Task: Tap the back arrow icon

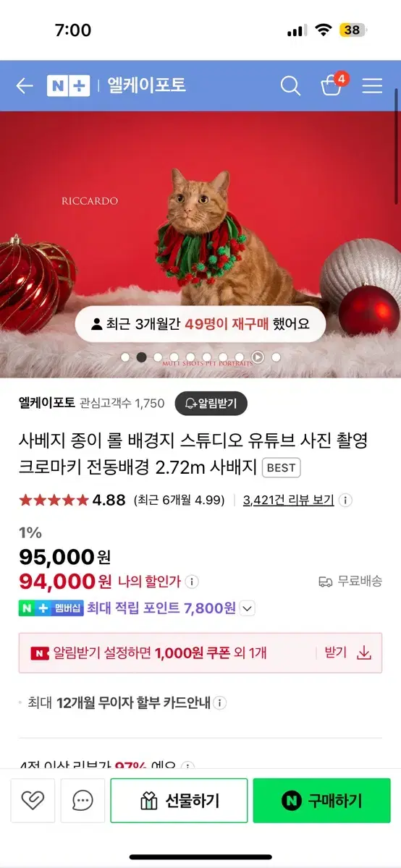Action: point(25,86)
